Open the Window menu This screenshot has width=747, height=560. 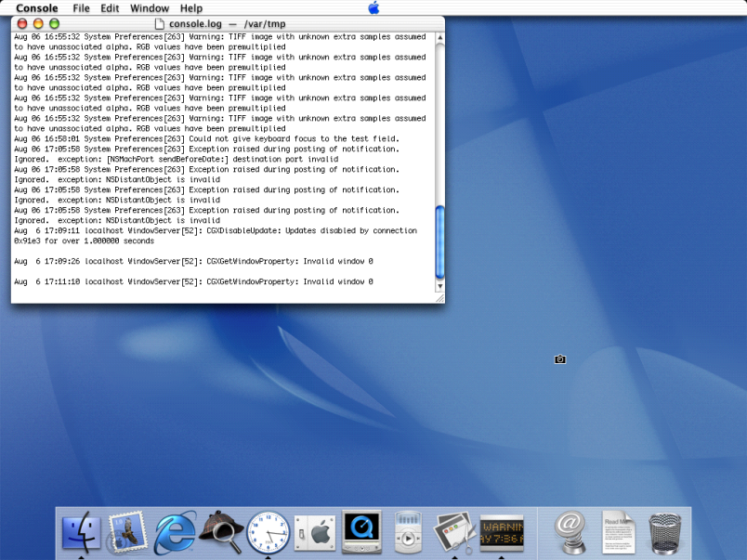[149, 8]
